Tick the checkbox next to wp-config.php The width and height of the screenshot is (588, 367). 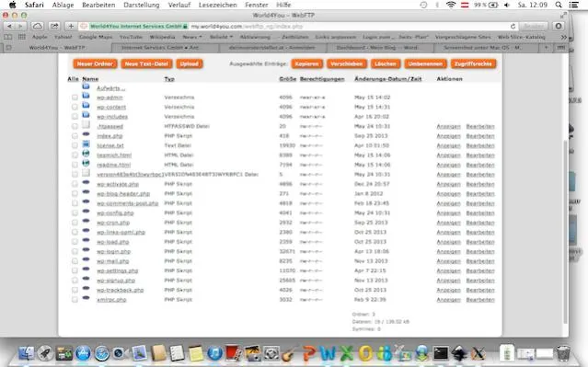tap(75, 212)
